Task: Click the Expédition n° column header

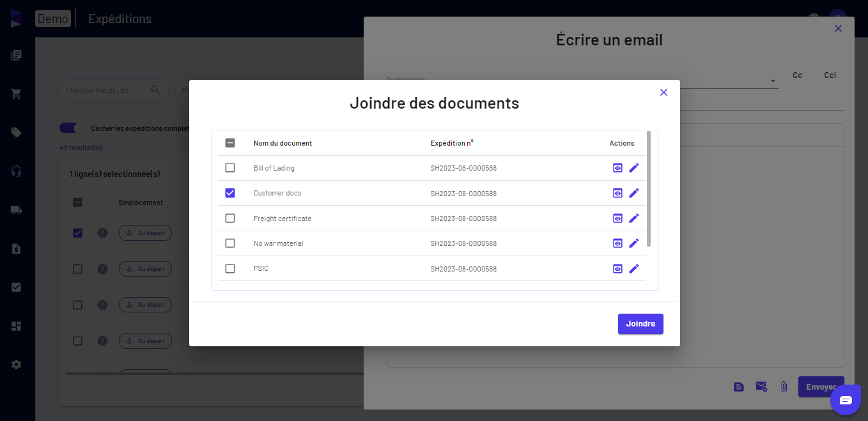Action: point(452,143)
